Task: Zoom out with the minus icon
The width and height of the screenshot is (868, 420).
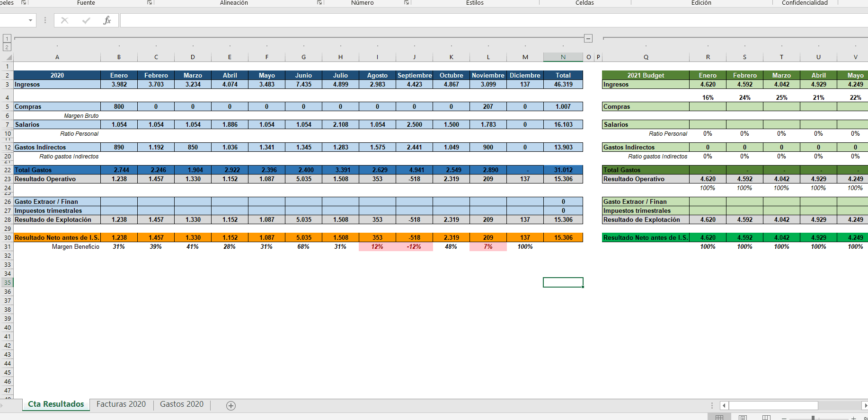Action: pyautogui.click(x=784, y=418)
